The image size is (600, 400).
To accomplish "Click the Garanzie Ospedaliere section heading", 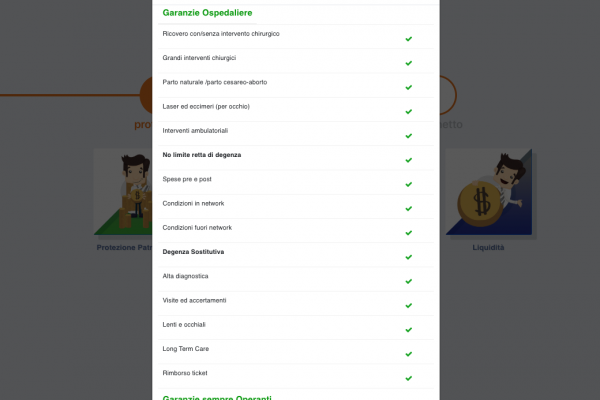I will [x=207, y=13].
